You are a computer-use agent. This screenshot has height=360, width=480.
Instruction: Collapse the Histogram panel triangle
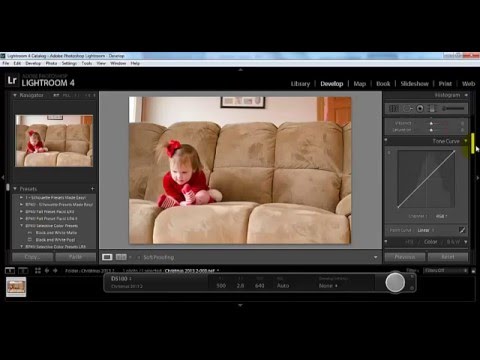[466, 95]
